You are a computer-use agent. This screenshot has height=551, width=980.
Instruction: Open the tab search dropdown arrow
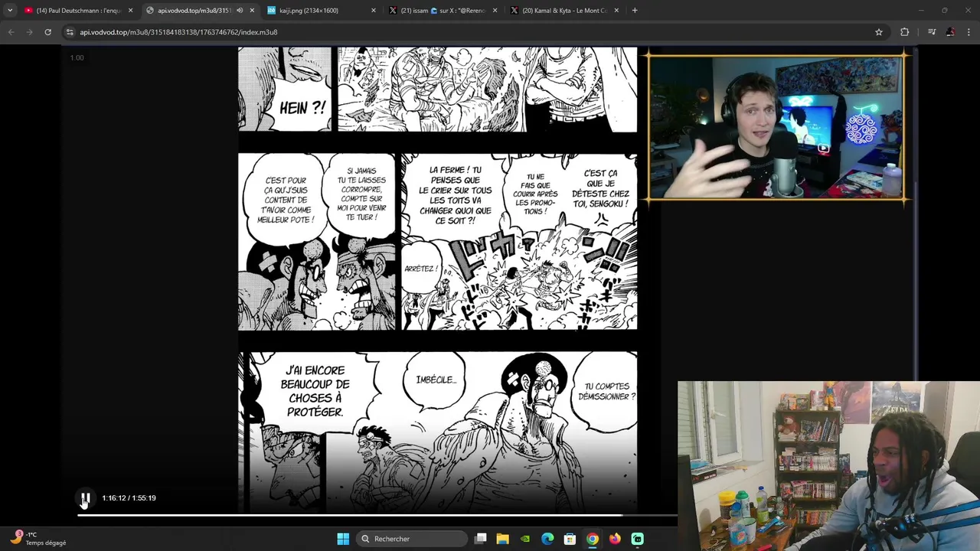(9, 11)
